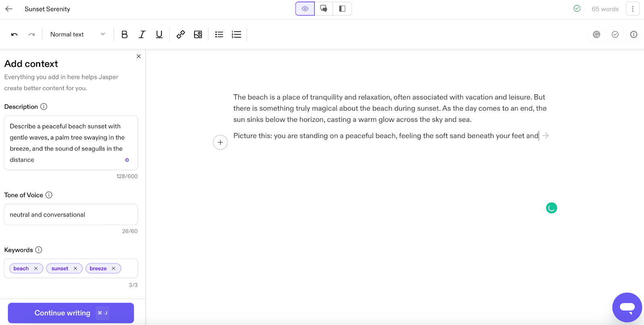Screen dimensions: 644x325
Task: Click the green saved status checkmark
Action: (577, 8)
